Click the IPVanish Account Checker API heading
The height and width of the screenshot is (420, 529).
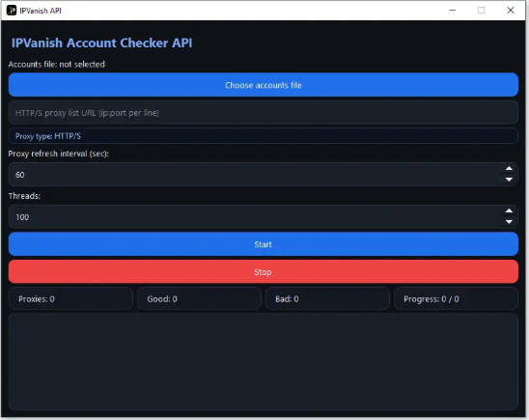102,42
